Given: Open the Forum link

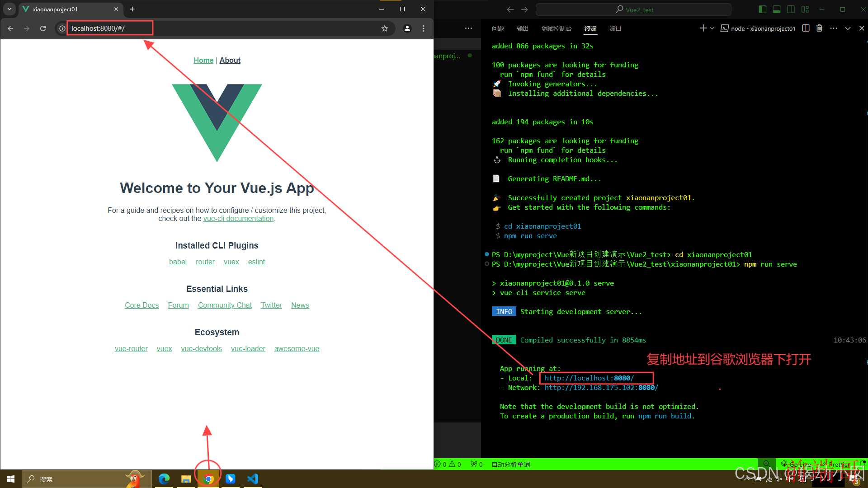Looking at the screenshot, I should [179, 305].
